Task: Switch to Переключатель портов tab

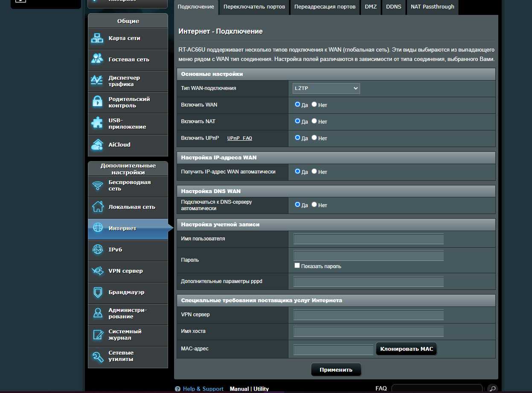Action: tap(254, 7)
